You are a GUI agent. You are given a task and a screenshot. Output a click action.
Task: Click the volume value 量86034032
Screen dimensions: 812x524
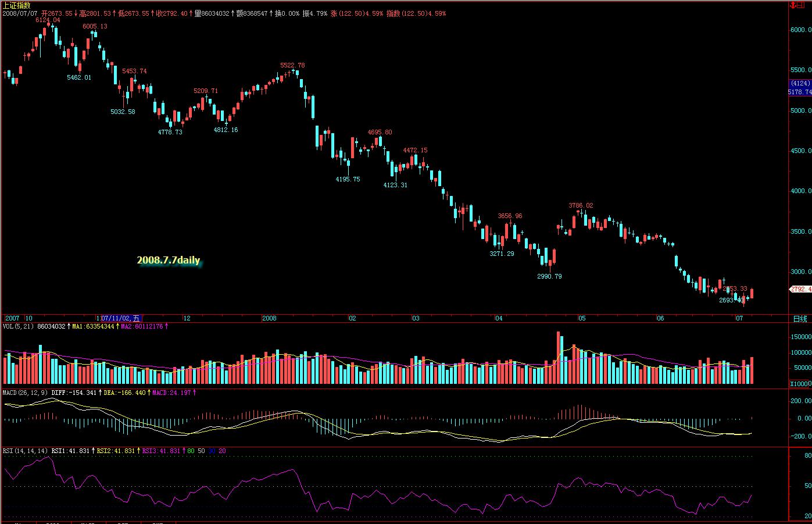point(212,13)
